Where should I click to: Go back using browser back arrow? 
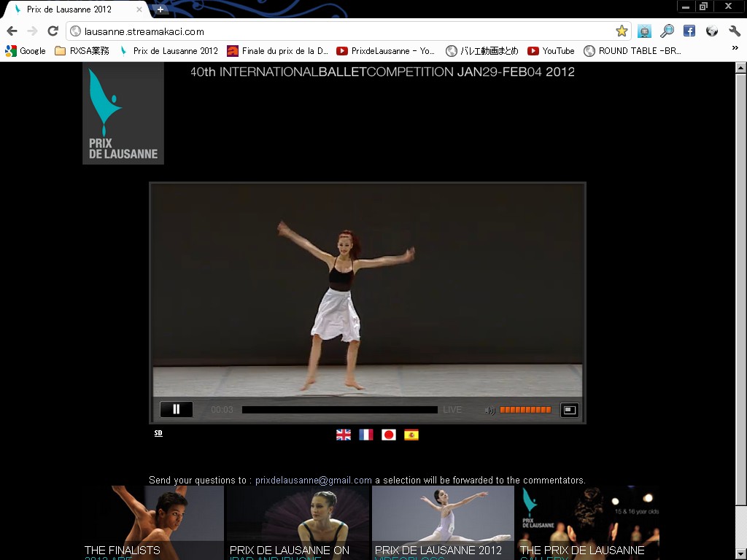(12, 31)
